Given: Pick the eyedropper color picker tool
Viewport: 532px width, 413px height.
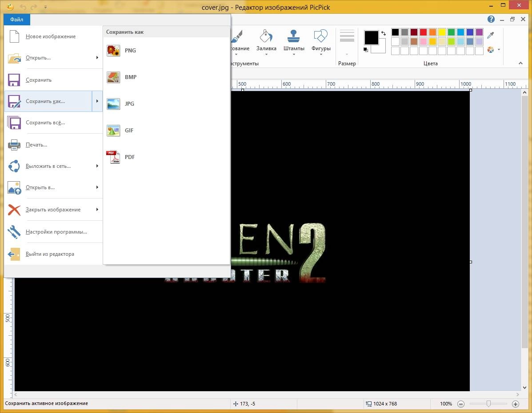Looking at the screenshot, I should tap(490, 35).
